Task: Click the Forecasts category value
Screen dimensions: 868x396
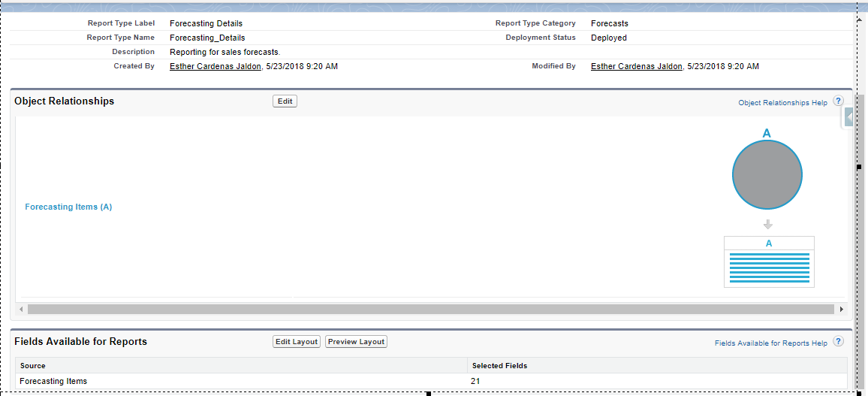Action: click(x=610, y=24)
